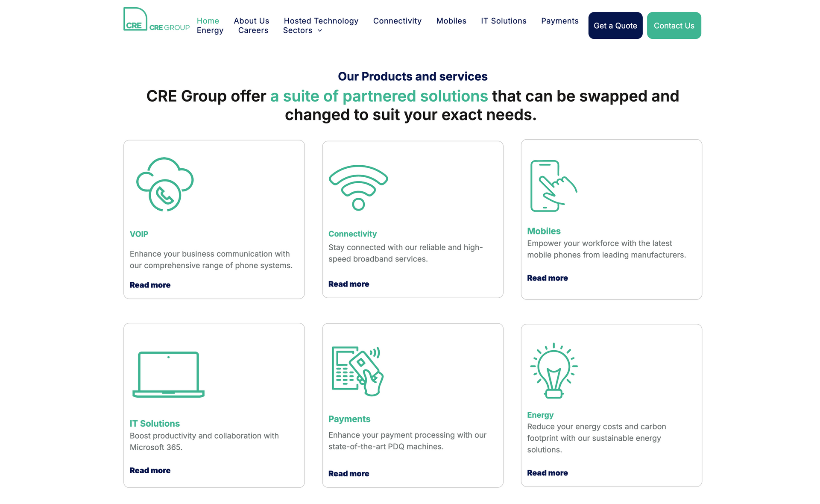Open the Energy navigation link
This screenshot has height=504, width=820.
[210, 30]
